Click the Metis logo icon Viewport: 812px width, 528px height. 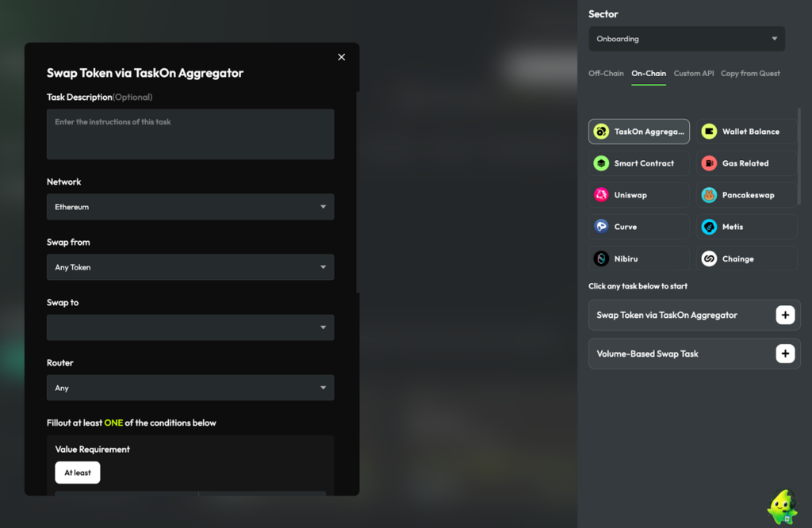tap(709, 227)
